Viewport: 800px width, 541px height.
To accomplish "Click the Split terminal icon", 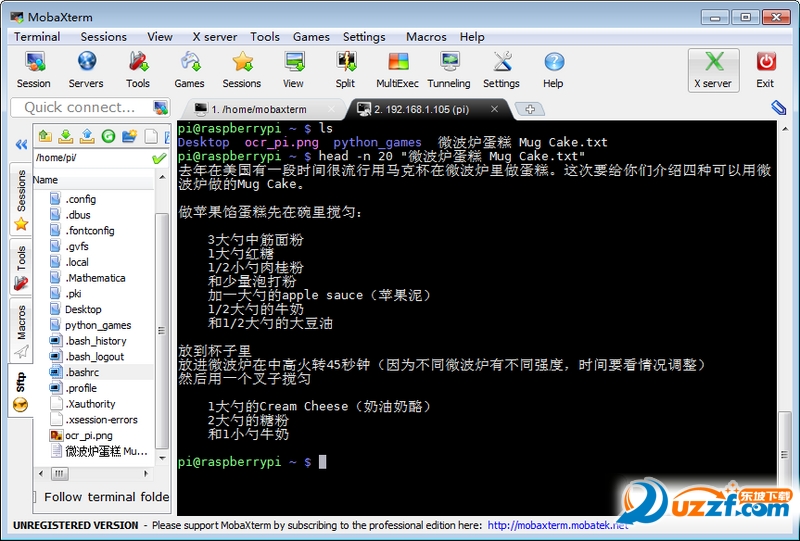I will click(x=345, y=70).
